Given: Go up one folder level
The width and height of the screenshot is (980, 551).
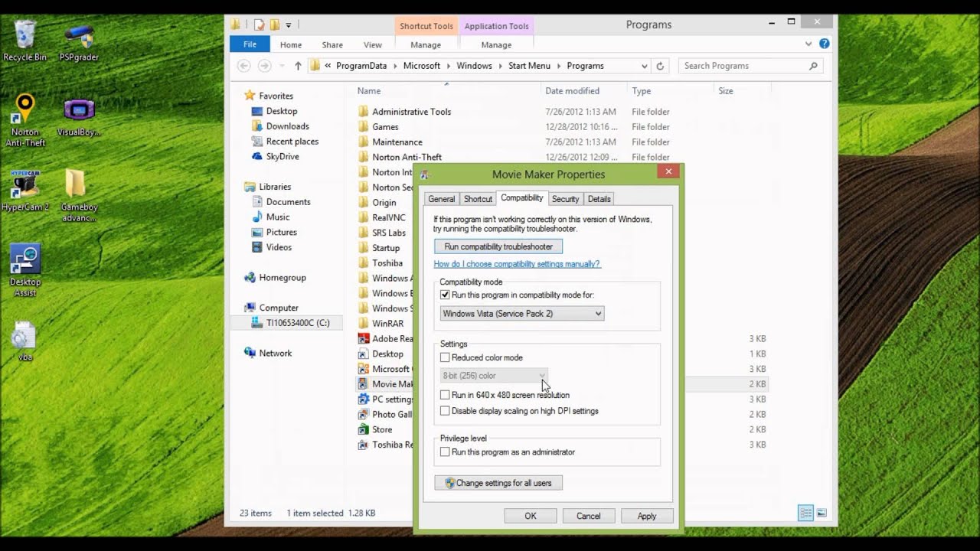Looking at the screenshot, I should tap(298, 66).
